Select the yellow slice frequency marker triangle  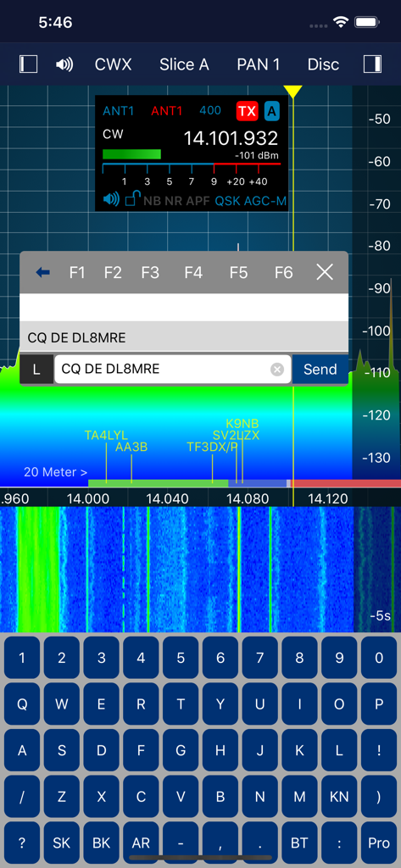[293, 92]
